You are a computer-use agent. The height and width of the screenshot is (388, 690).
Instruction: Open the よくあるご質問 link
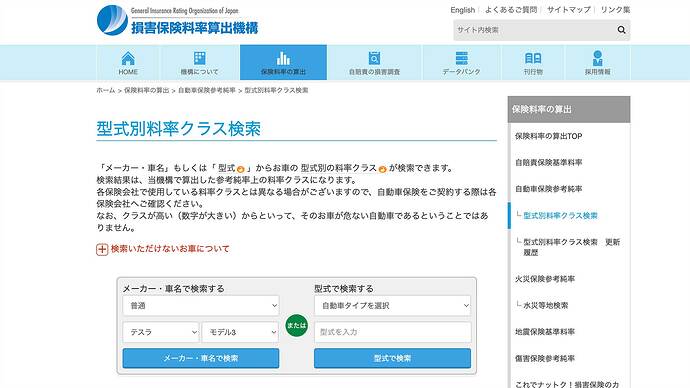pyautogui.click(x=511, y=10)
